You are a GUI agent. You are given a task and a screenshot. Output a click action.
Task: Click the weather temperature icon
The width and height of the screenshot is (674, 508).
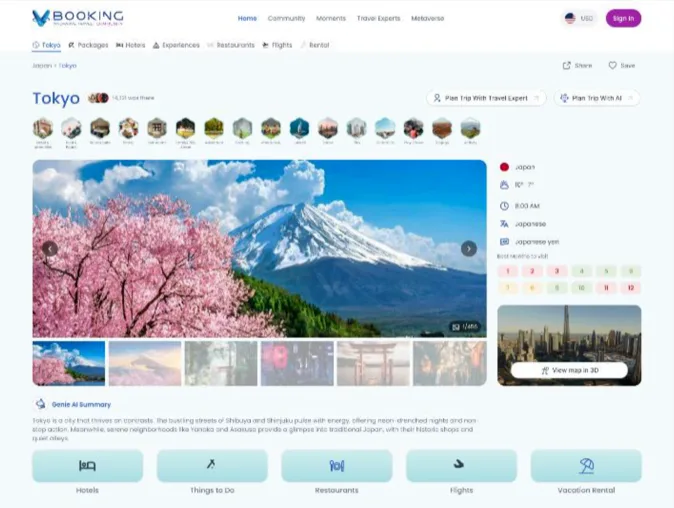coord(504,185)
